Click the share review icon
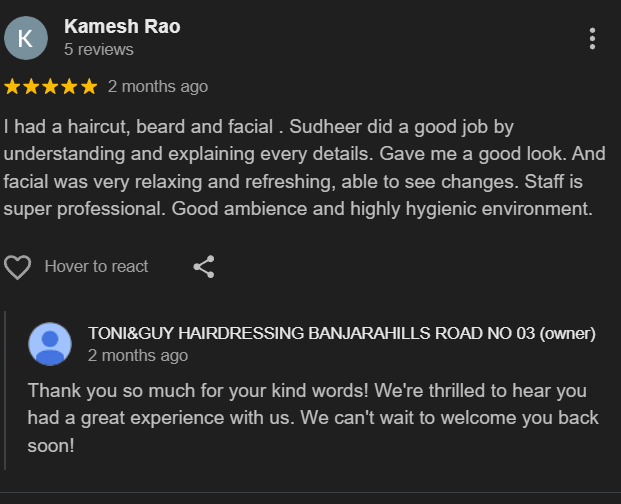Image resolution: width=621 pixels, height=504 pixels. 204,267
